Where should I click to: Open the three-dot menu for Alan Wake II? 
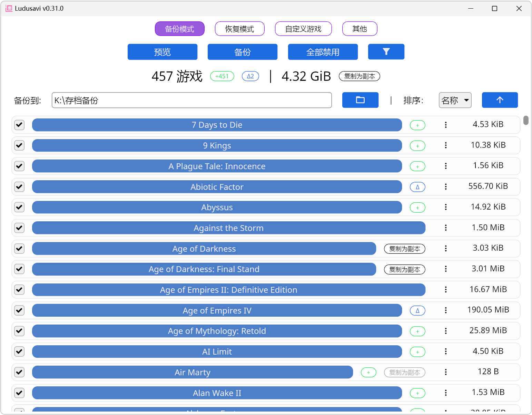(x=446, y=393)
